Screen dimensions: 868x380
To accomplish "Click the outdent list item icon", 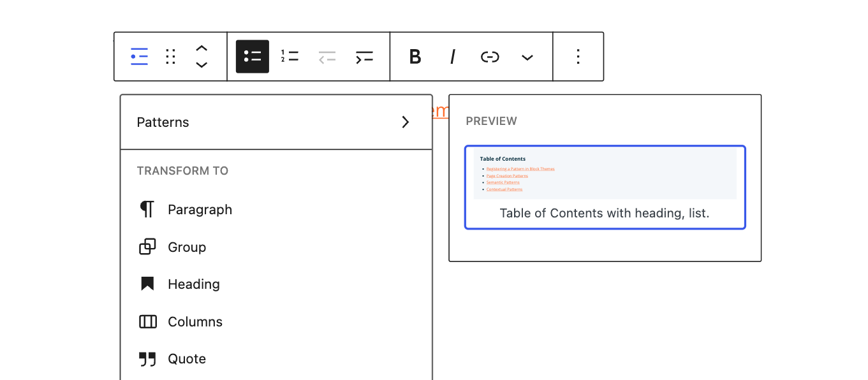I will (x=327, y=57).
